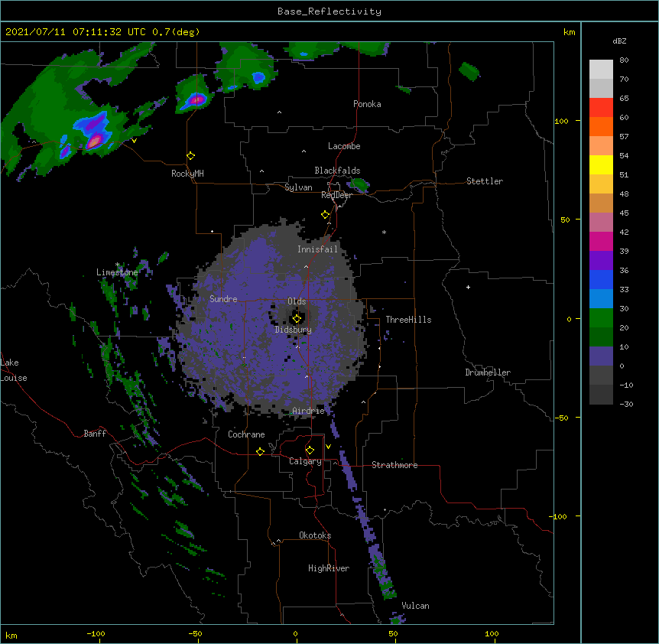The height and width of the screenshot is (644, 659).
Task: Click the Calgary city label
Action: (x=306, y=461)
